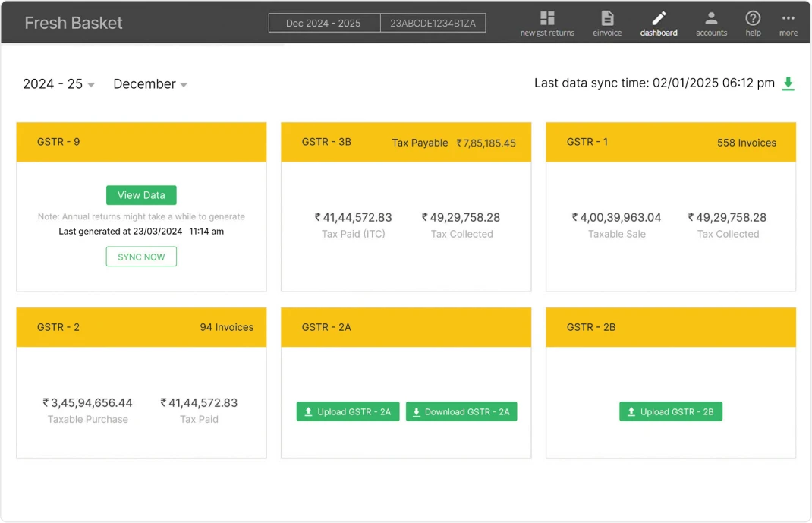The height and width of the screenshot is (523, 812).
Task: Click the download icon on Download GSTR-2A
Action: point(417,411)
